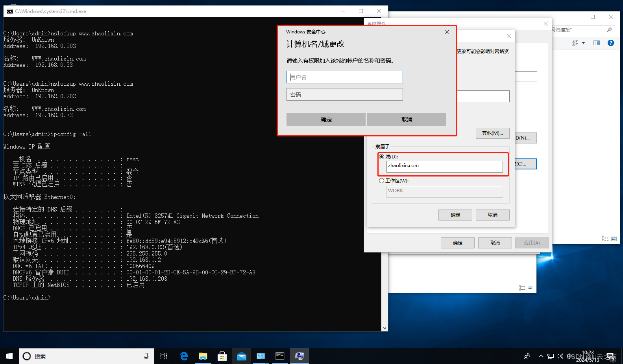Viewport: 623px width, 364px height.
Task: Switch to large icons view in Network Connections status bar
Action: pyautogui.click(x=614, y=239)
